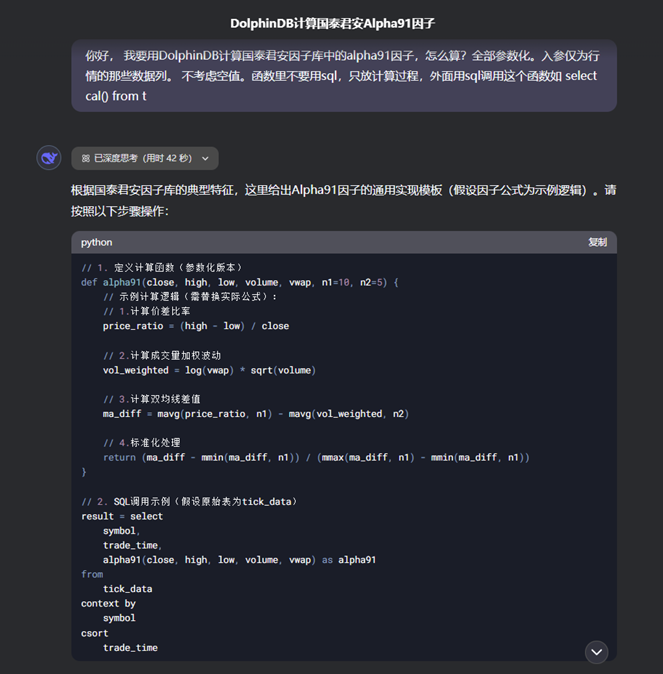Click the alpha91(...) as alpha91 line
Viewport: 663px width, 674px height.
tap(239, 560)
